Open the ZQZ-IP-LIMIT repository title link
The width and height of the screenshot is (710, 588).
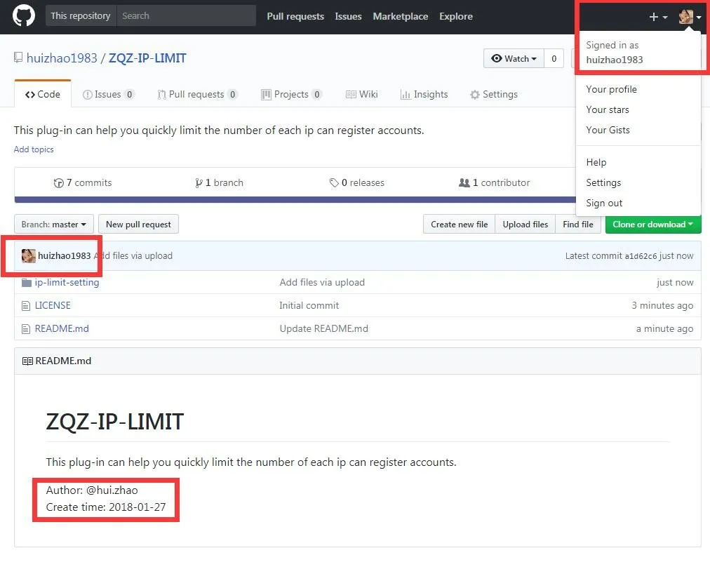tap(147, 58)
